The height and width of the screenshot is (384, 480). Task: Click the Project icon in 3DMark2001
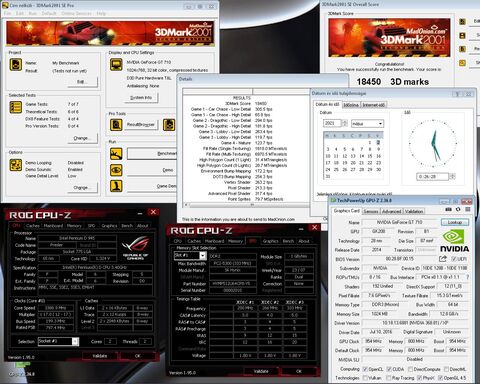click(16, 65)
